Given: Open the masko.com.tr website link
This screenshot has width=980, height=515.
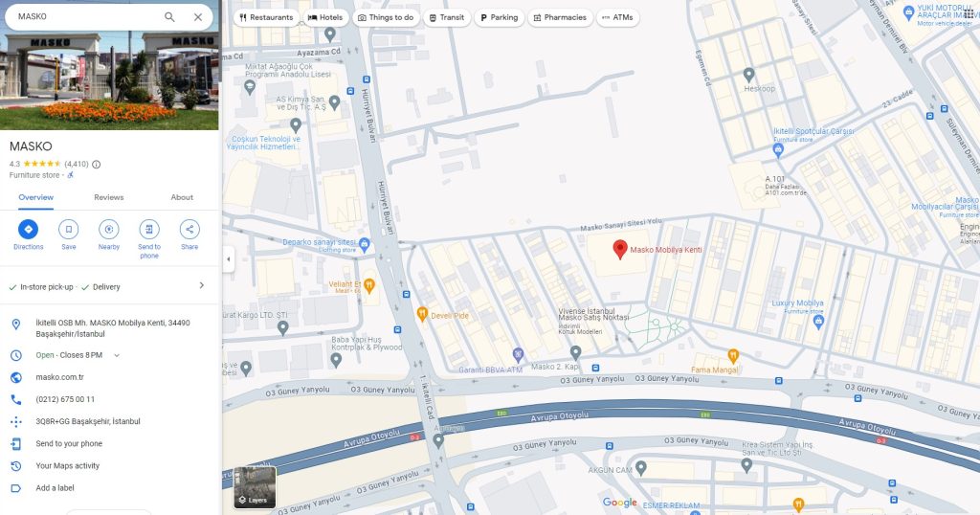Looking at the screenshot, I should [x=59, y=377].
